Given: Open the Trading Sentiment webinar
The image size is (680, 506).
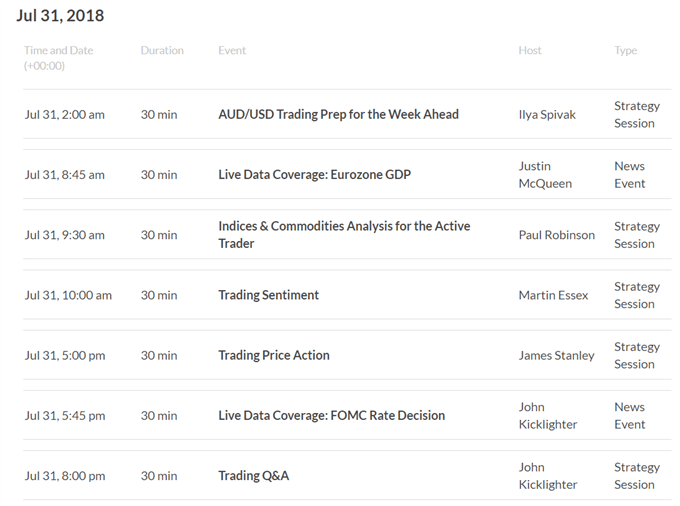Looking at the screenshot, I should coord(268,295).
